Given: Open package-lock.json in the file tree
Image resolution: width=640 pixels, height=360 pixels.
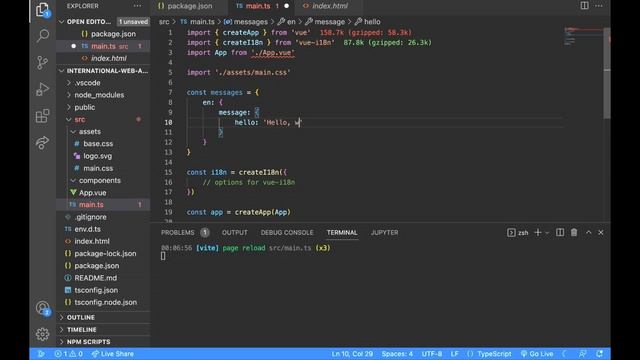Looking at the screenshot, I should click(x=105, y=253).
